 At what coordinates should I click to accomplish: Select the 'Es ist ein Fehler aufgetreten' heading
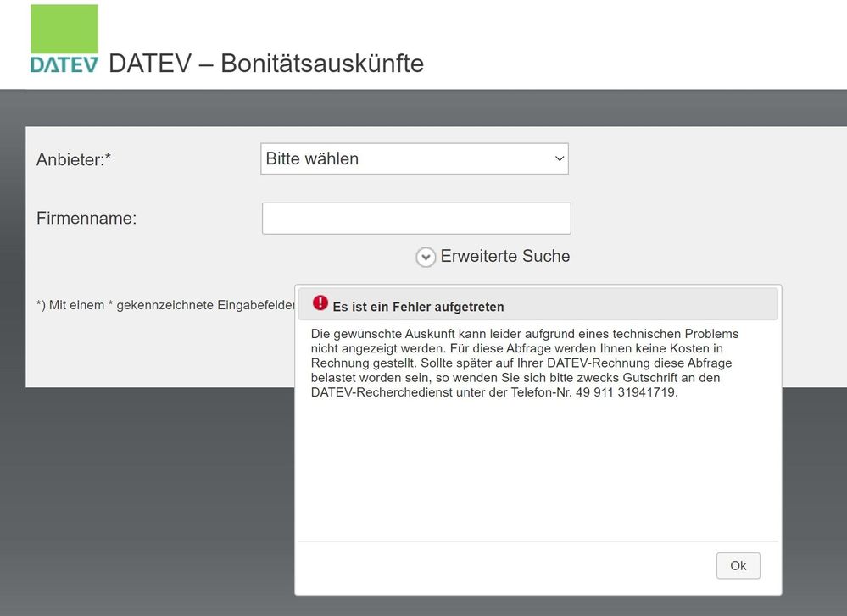pos(418,307)
